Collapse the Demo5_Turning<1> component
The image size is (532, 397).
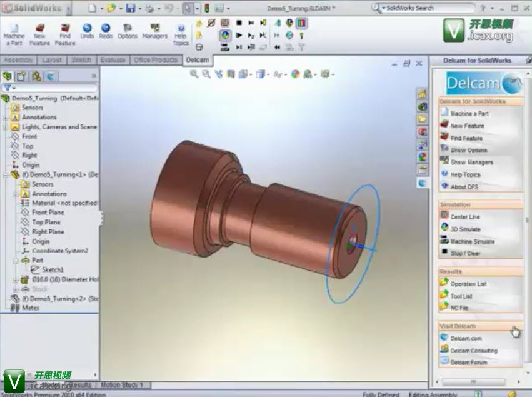click(5, 175)
